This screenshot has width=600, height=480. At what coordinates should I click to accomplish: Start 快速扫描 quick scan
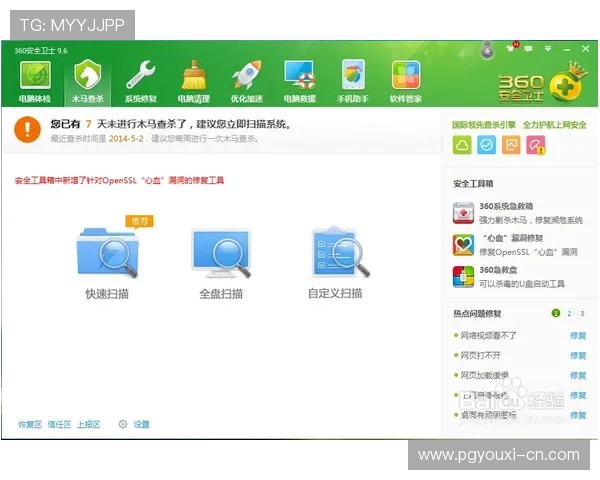click(x=107, y=263)
